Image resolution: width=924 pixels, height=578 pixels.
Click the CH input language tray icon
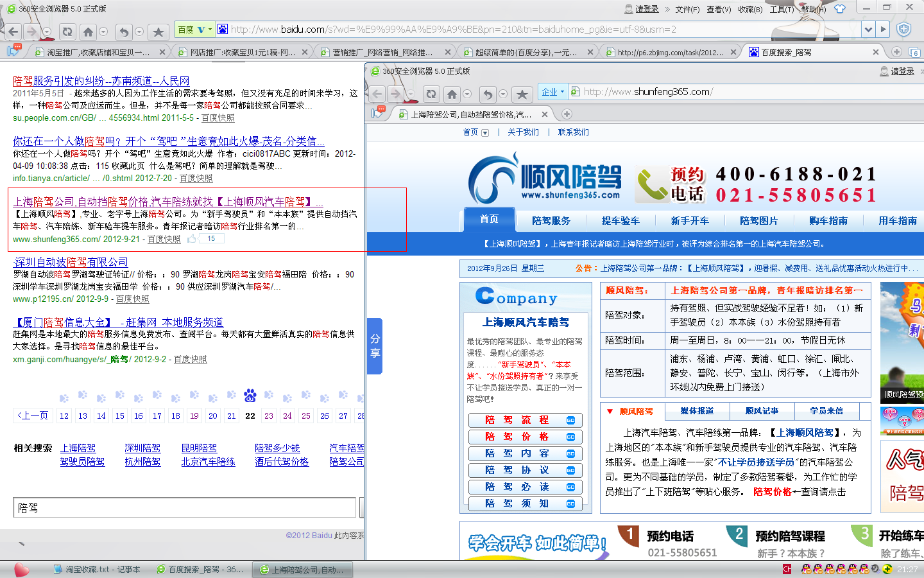point(787,569)
